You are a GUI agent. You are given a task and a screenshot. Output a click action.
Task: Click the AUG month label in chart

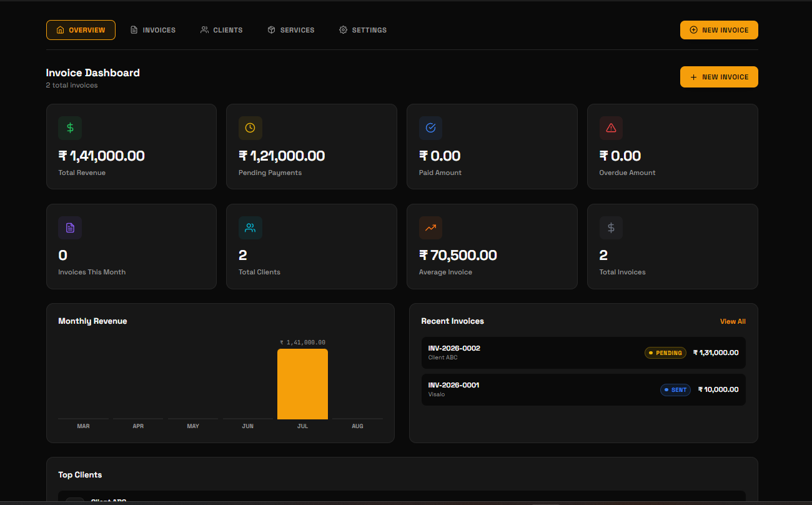[357, 426]
